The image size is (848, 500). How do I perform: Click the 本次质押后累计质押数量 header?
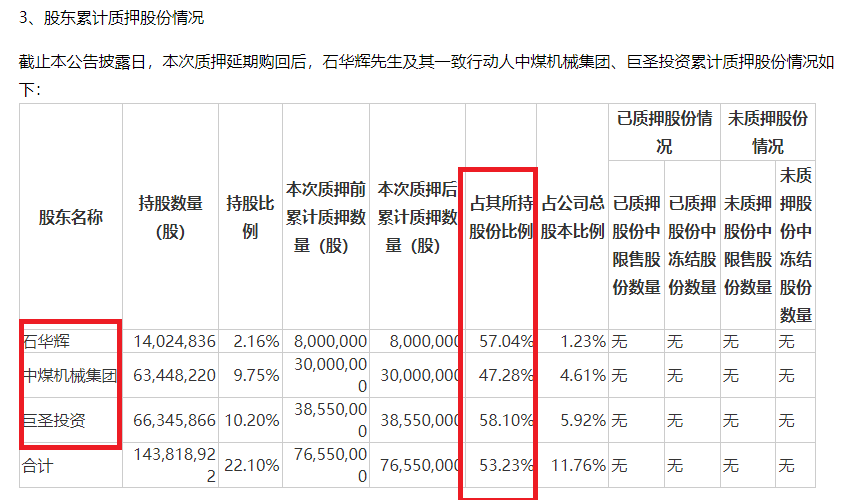[x=418, y=217]
